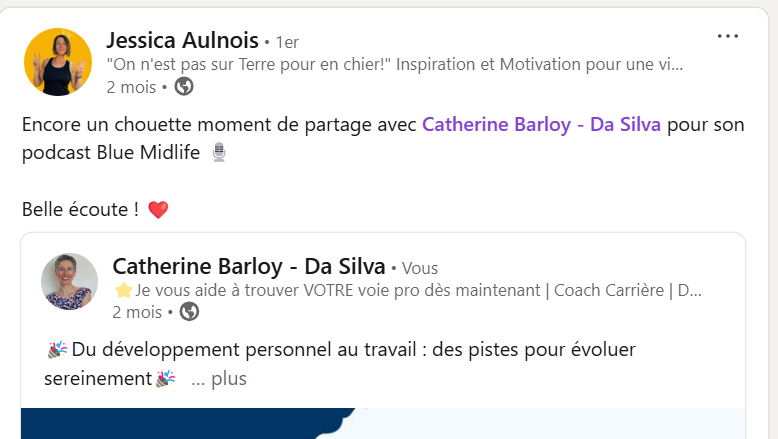The width and height of the screenshot is (778, 439).
Task: Click the "Vous" label beside Catherine's name
Action: click(x=420, y=268)
